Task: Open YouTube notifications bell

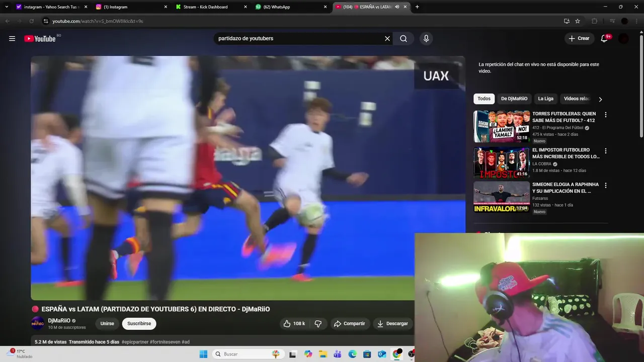Action: click(605, 39)
